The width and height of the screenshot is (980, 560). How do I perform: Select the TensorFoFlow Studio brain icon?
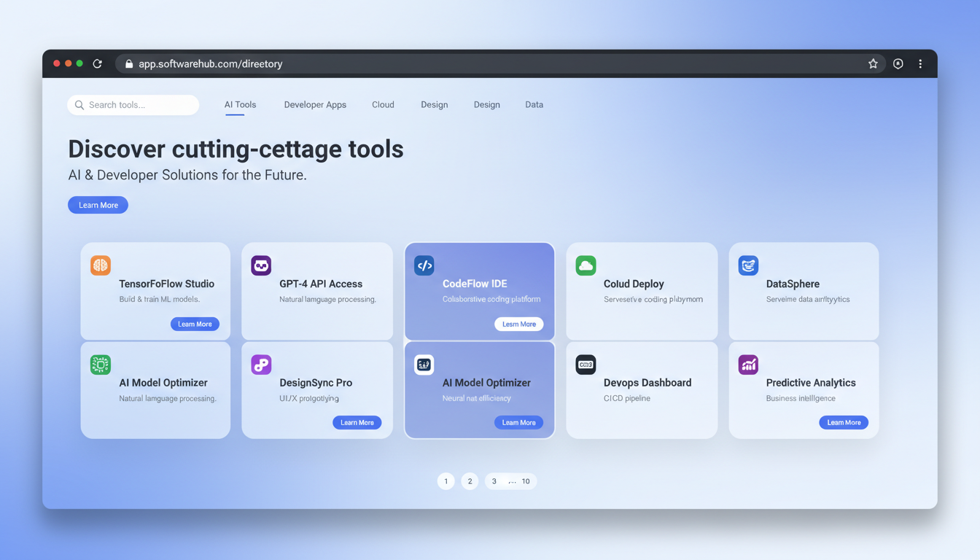[x=100, y=265]
